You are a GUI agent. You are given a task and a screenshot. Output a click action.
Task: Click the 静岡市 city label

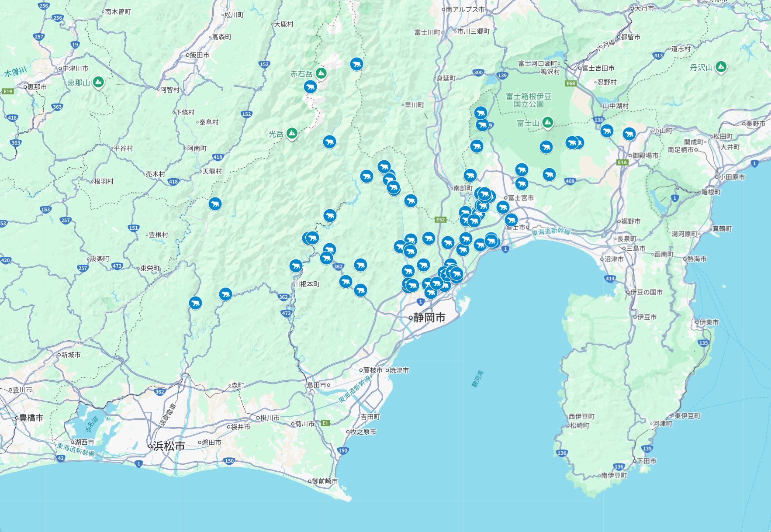(x=429, y=318)
